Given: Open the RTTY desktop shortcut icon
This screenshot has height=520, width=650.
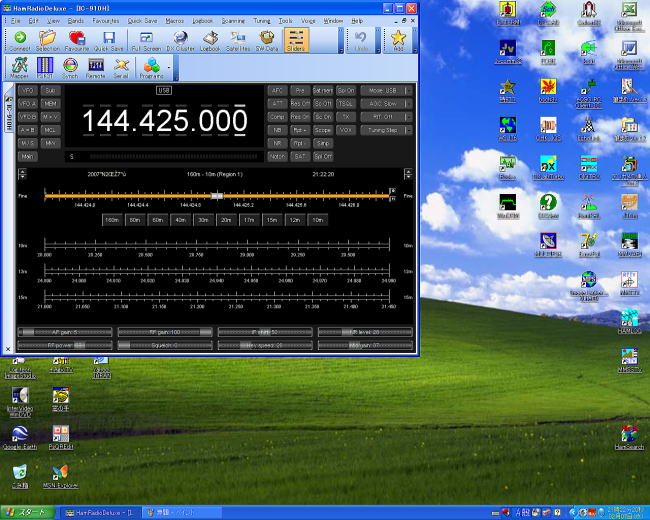Looking at the screenshot, I should 629,283.
